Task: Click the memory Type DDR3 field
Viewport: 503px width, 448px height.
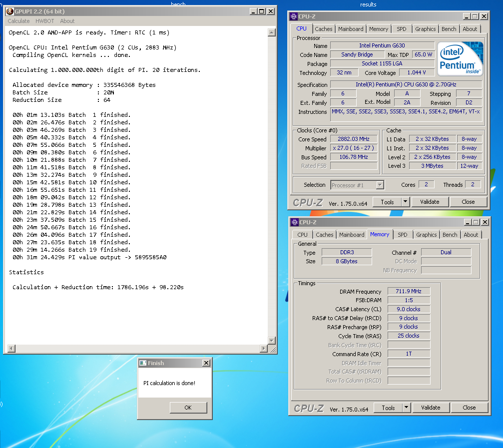Action: click(x=347, y=252)
